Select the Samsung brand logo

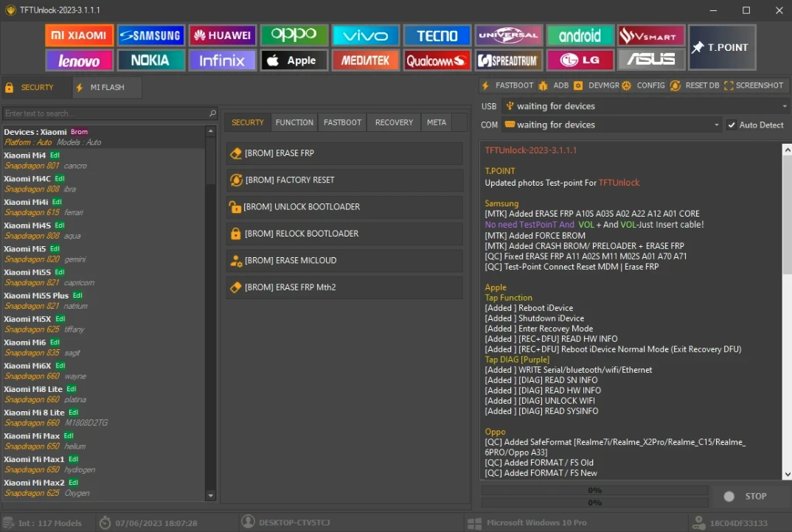pyautogui.click(x=151, y=35)
